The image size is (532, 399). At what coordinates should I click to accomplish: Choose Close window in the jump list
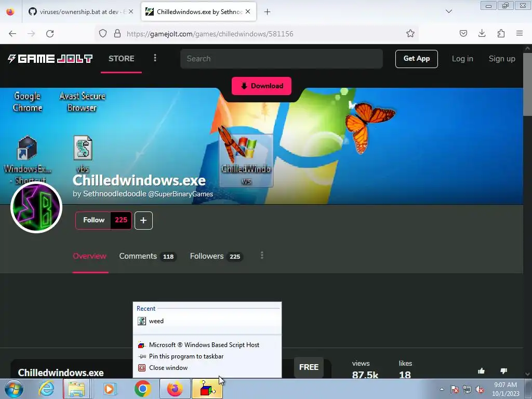[207, 368]
